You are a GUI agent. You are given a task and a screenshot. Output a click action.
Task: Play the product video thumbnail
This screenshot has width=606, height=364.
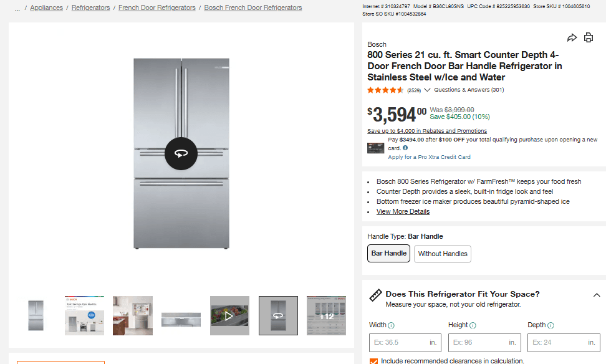click(229, 315)
